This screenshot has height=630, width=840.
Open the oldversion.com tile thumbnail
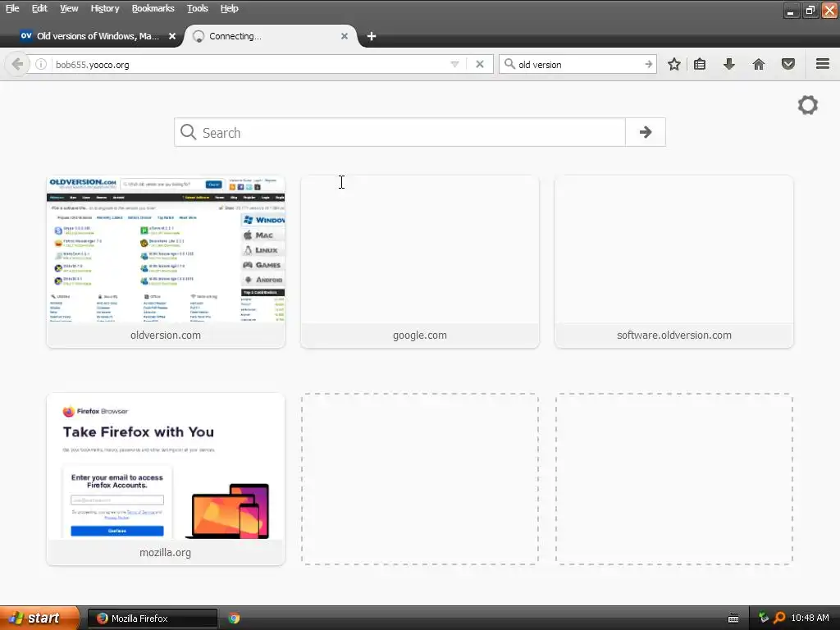click(166, 249)
